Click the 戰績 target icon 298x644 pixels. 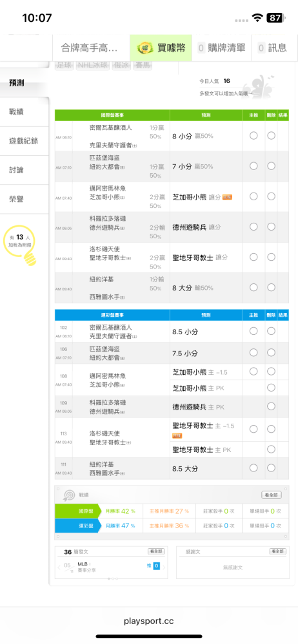tap(69, 495)
